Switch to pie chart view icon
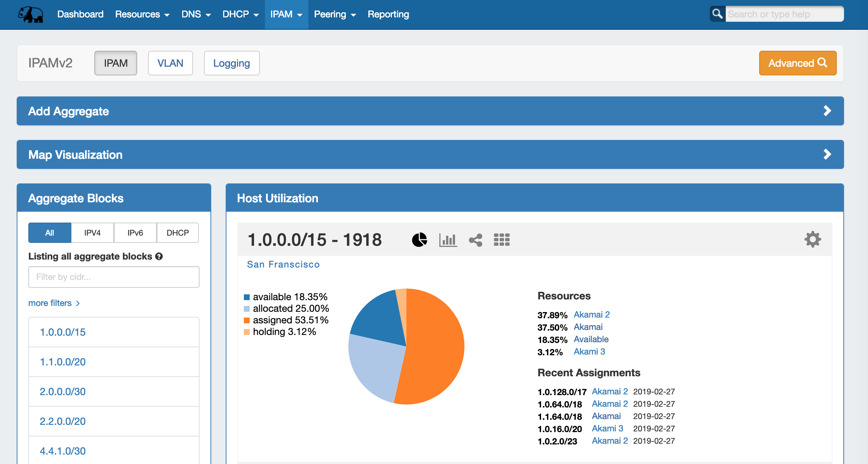Screen dimensions: 868x464 tap(419, 240)
